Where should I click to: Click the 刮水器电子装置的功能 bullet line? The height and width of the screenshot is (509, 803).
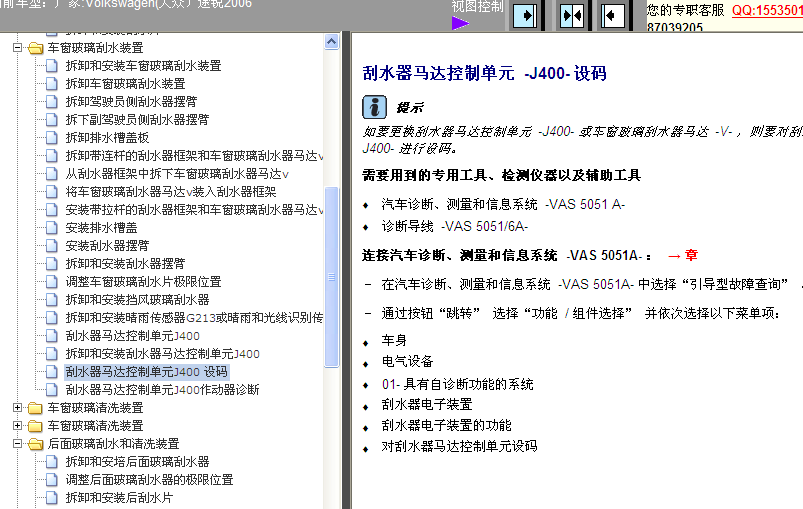tap(447, 426)
